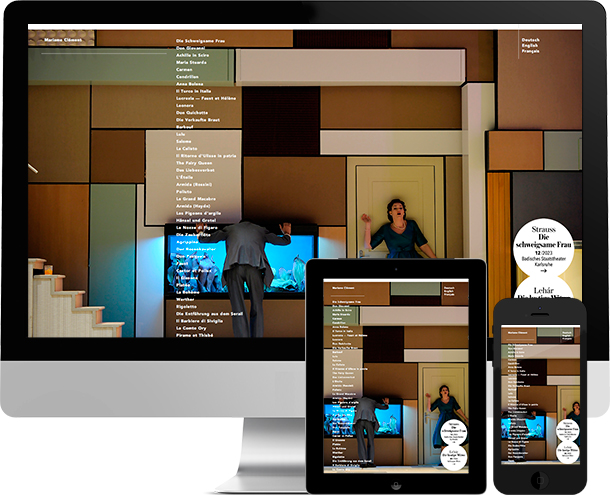Choose Agrippina in the monitor list
The image size is (610, 495).
click(x=187, y=242)
